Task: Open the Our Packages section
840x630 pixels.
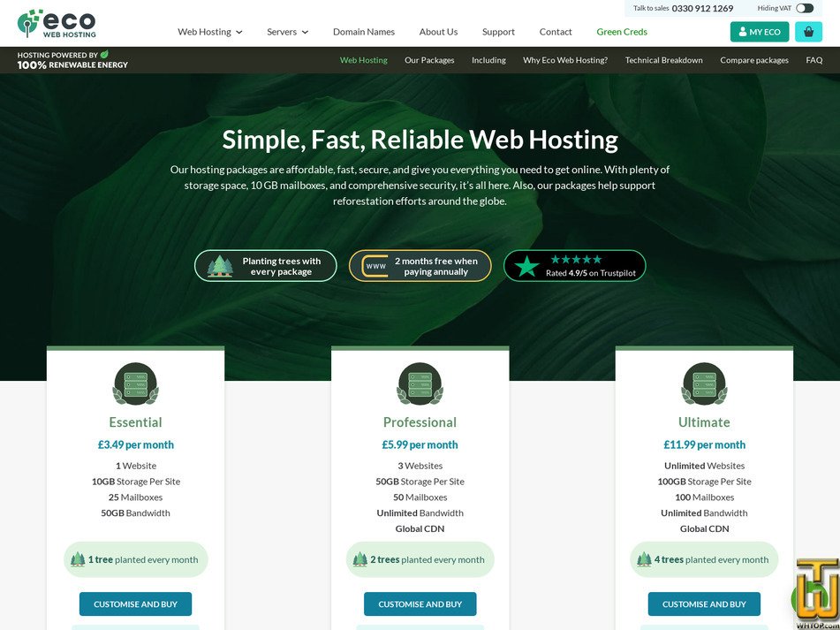Action: 429,60
